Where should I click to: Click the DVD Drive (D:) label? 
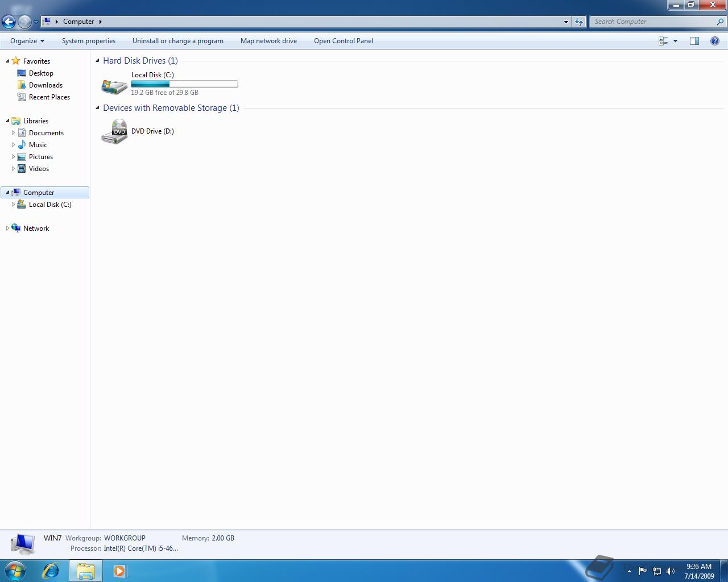pyautogui.click(x=152, y=131)
